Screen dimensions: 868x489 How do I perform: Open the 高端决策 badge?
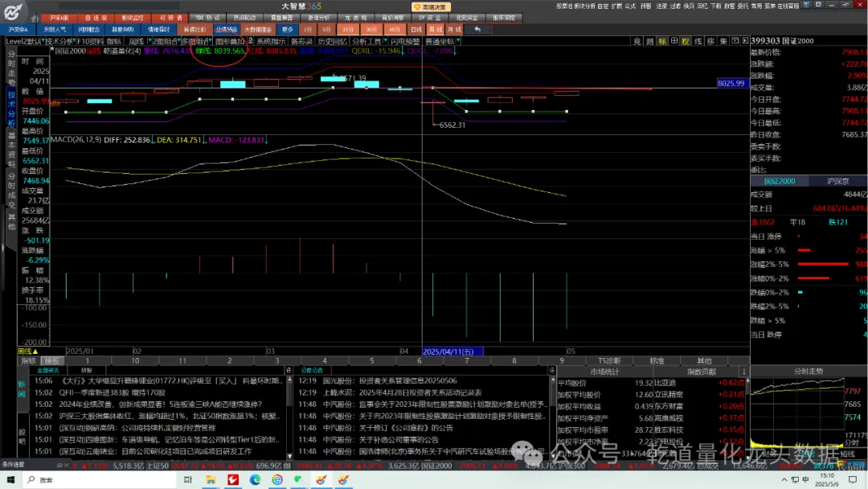coord(432,7)
